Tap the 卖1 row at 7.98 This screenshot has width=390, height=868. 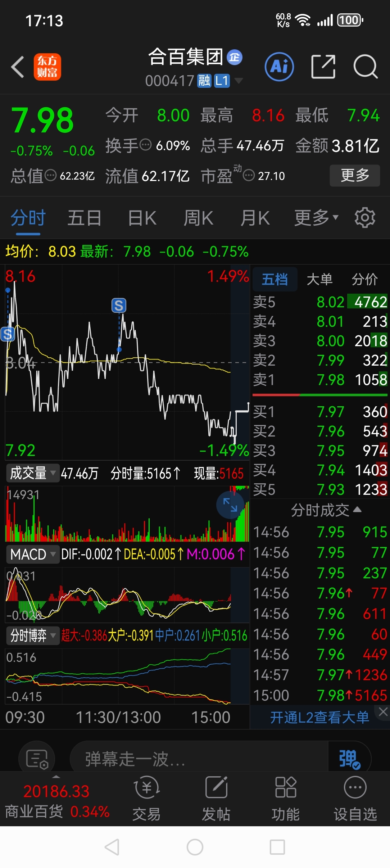pos(320,380)
